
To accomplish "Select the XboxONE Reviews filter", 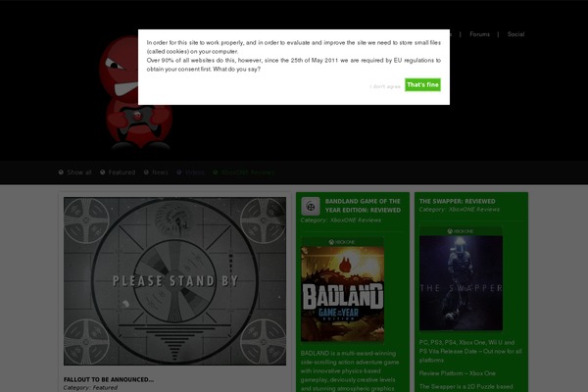I will [x=248, y=172].
